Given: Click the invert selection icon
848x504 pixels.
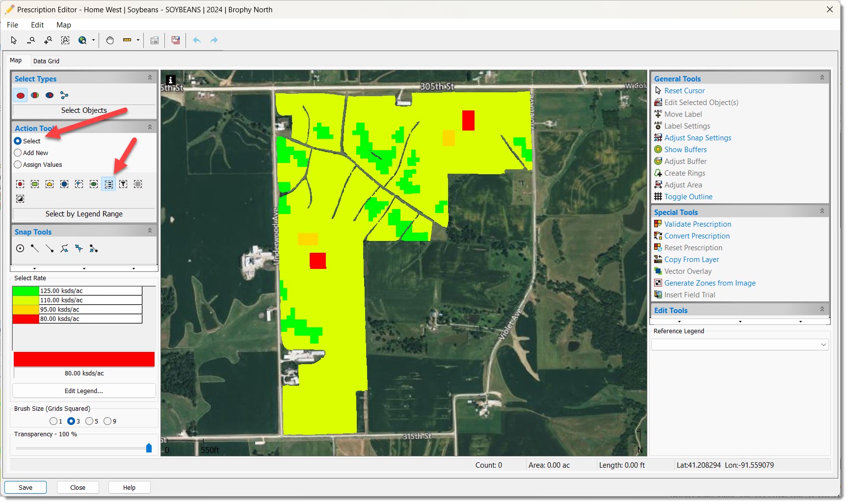Looking at the screenshot, I should (20, 199).
